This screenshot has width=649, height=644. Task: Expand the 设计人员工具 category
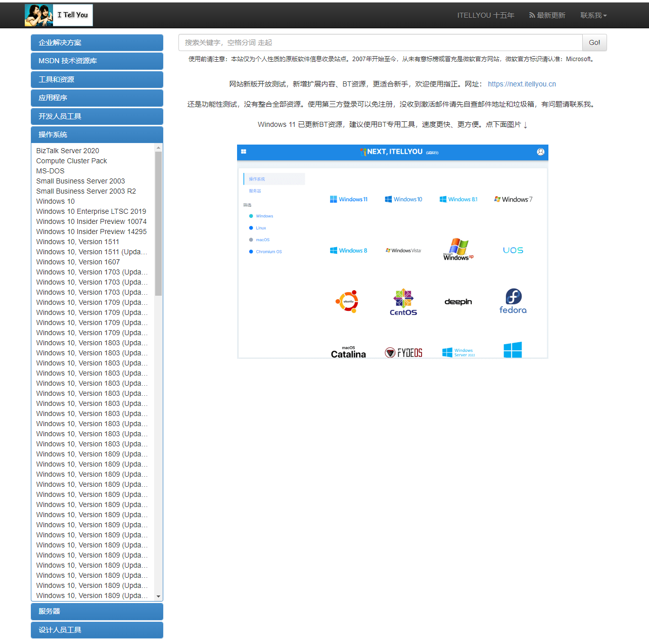(x=97, y=630)
